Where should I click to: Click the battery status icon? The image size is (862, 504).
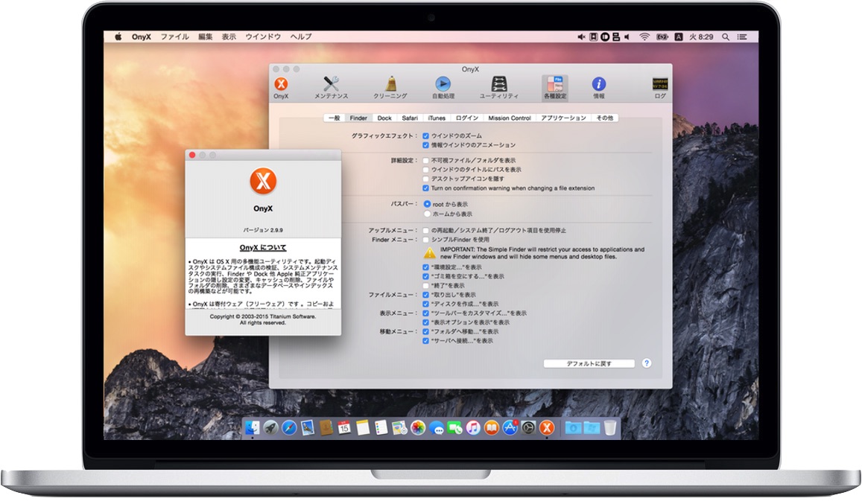click(662, 36)
